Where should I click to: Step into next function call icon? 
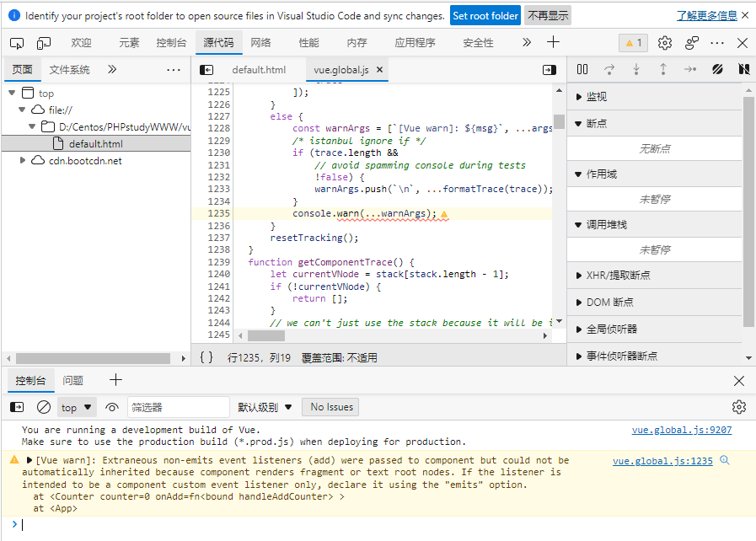point(636,69)
